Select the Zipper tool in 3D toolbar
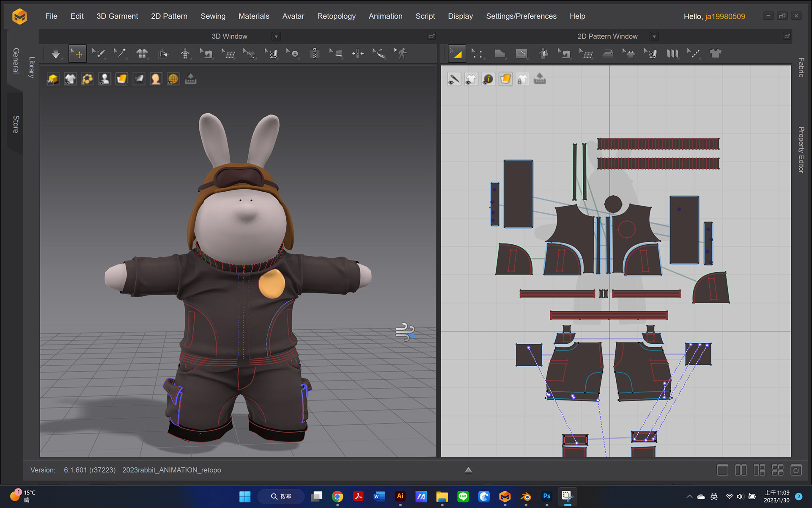This screenshot has height=508, width=812. coord(314,54)
